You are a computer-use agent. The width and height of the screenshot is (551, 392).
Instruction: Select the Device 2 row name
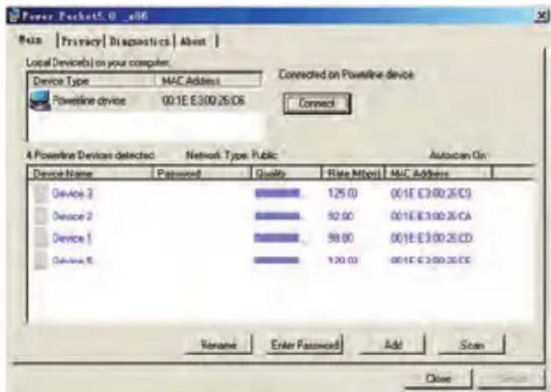point(73,216)
